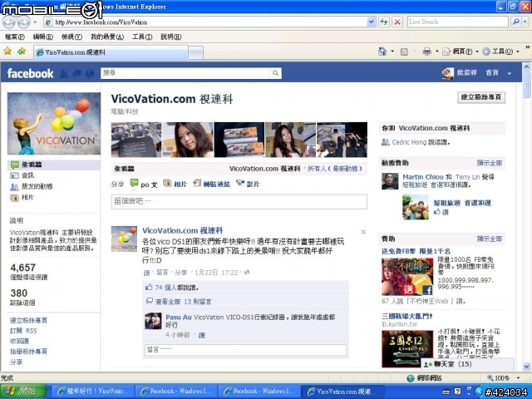Select the 轉貼連結 link share option
532x399 pixels.
(x=211, y=184)
